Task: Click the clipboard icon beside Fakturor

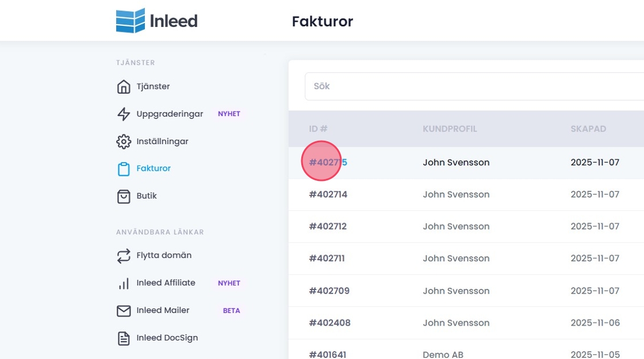Action: [124, 169]
